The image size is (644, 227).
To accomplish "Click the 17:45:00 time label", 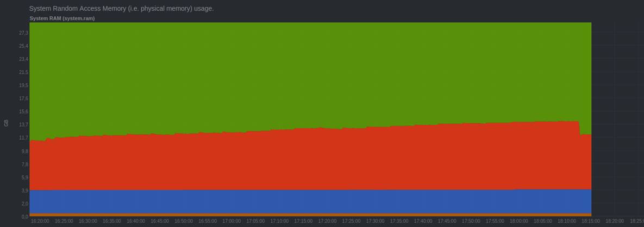I will (447, 221).
